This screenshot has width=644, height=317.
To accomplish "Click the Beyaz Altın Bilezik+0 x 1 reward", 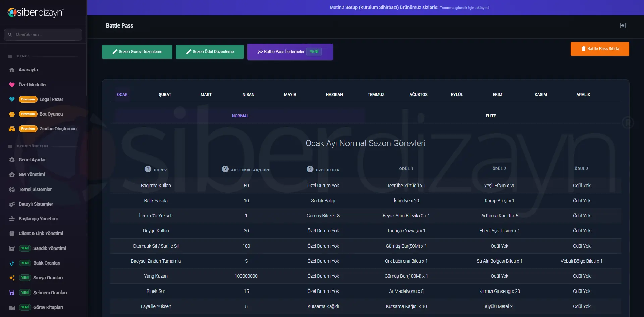I will [x=406, y=216].
